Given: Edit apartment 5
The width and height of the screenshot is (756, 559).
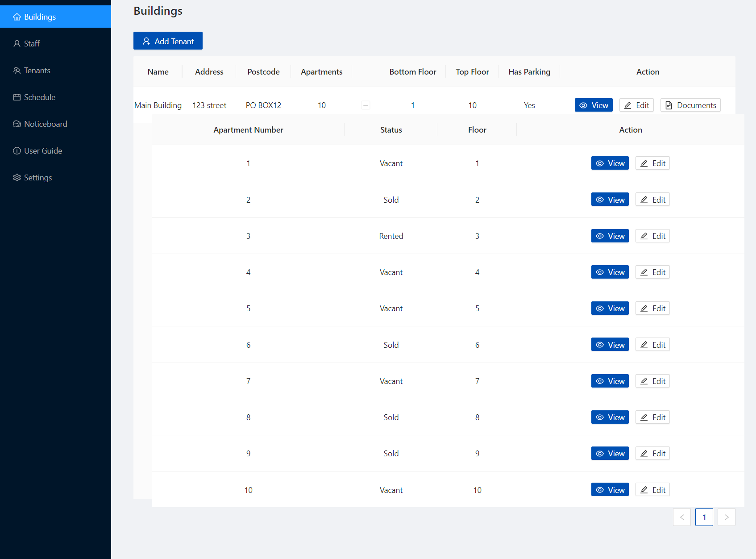Looking at the screenshot, I should tap(652, 308).
